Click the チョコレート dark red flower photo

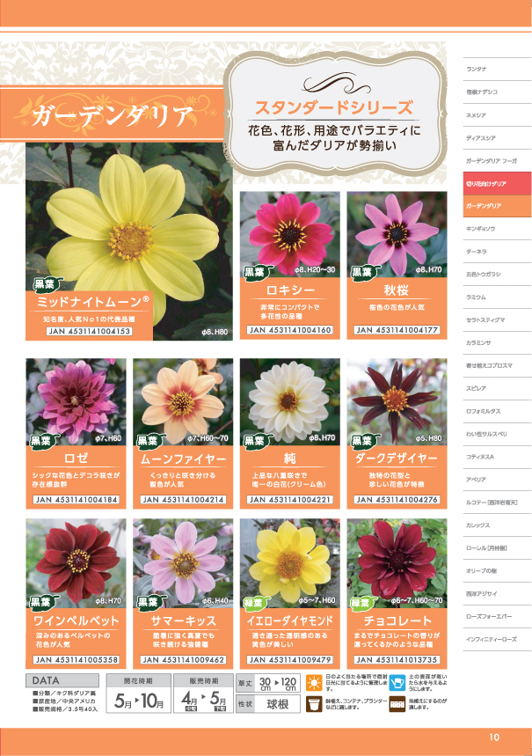click(x=397, y=563)
